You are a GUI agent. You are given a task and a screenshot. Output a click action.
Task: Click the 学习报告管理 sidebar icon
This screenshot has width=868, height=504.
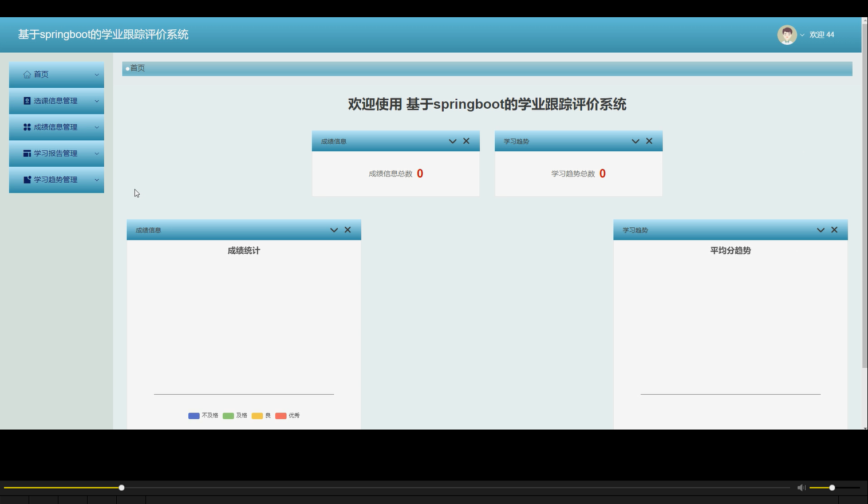point(27,153)
